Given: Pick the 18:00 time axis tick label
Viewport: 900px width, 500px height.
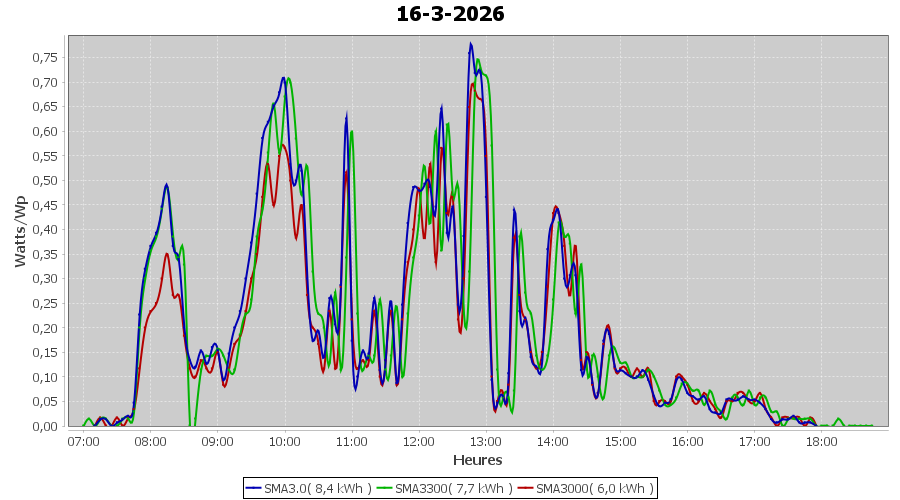Looking at the screenshot, I should [x=822, y=441].
